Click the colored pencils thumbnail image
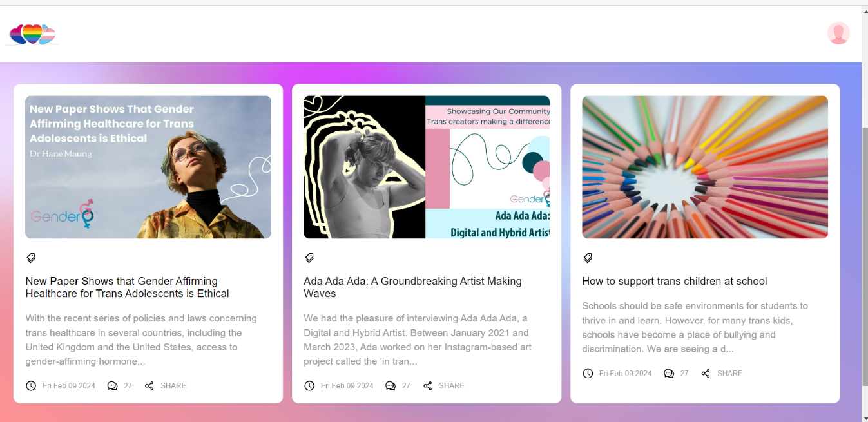This screenshot has width=868, height=422. pyautogui.click(x=705, y=167)
